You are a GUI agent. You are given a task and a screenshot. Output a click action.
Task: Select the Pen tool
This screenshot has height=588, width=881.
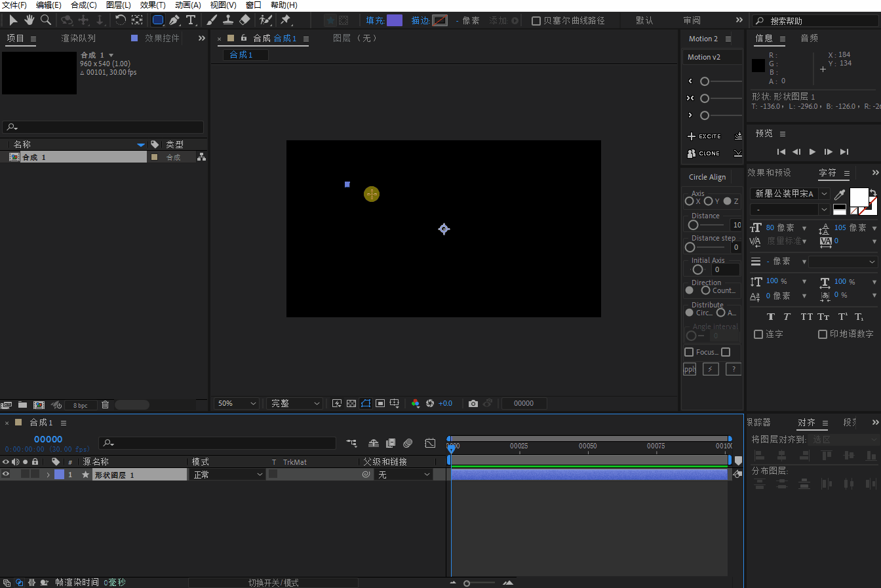(174, 20)
